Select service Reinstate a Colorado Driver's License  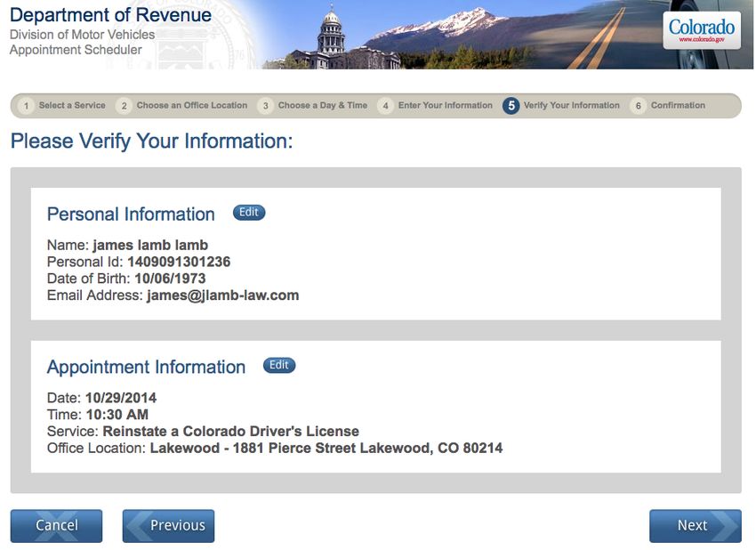pyautogui.click(x=231, y=432)
